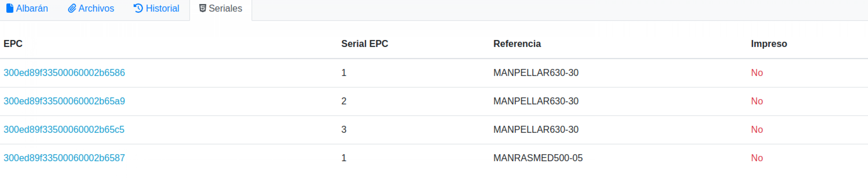This screenshot has width=868, height=178.
Task: Switch to the Albarán tab
Action: [27, 8]
